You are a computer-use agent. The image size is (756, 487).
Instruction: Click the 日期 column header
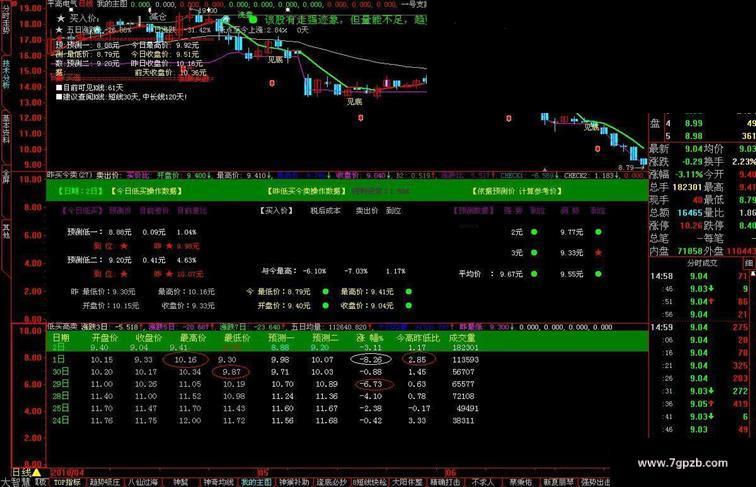(x=61, y=338)
